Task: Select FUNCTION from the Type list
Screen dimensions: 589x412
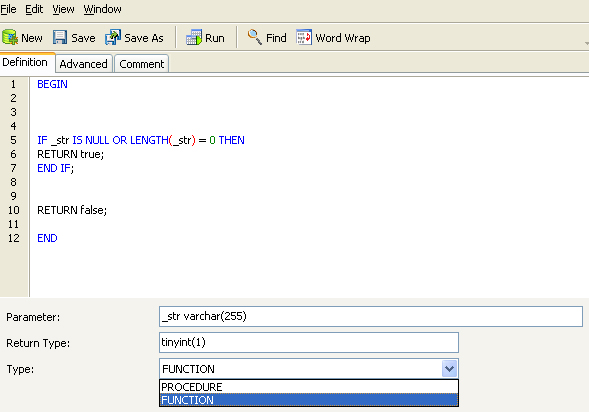Action: [x=309, y=400]
